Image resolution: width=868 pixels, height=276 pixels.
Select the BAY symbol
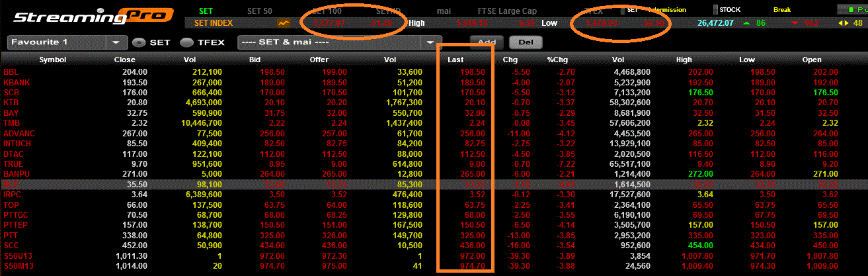tap(11, 113)
